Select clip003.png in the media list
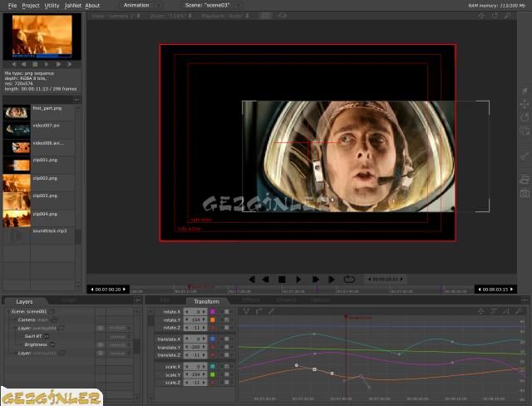Screen dimensions: 532x406 (39, 201)
